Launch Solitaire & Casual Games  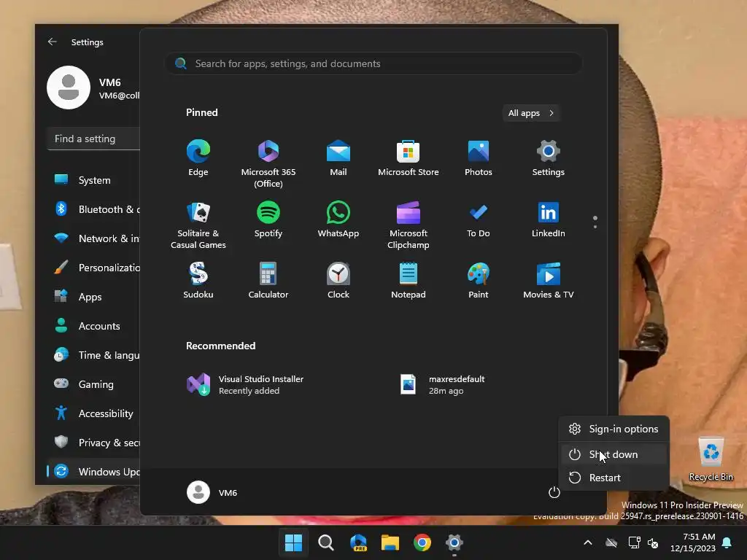click(x=198, y=225)
